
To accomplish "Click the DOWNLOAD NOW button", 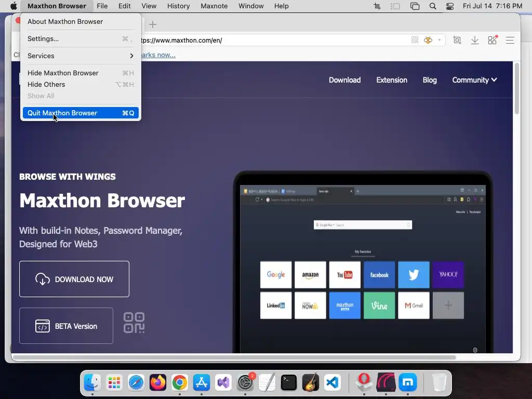I will 74,279.
